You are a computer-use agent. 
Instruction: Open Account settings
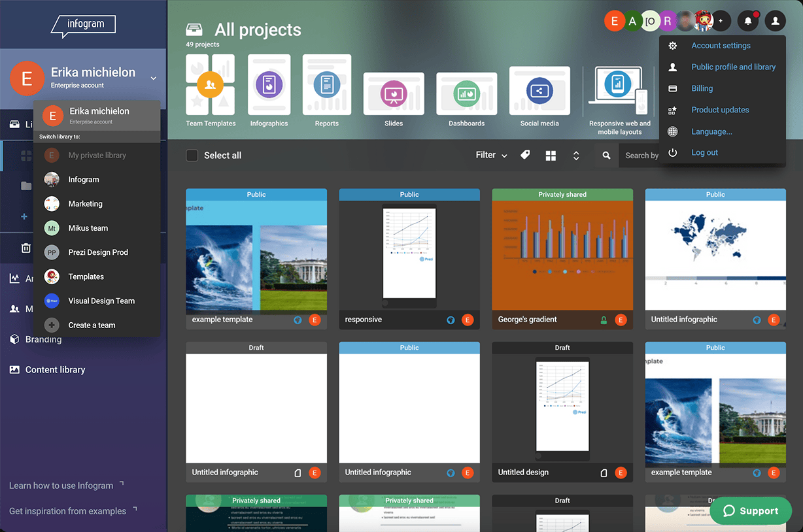(721, 46)
